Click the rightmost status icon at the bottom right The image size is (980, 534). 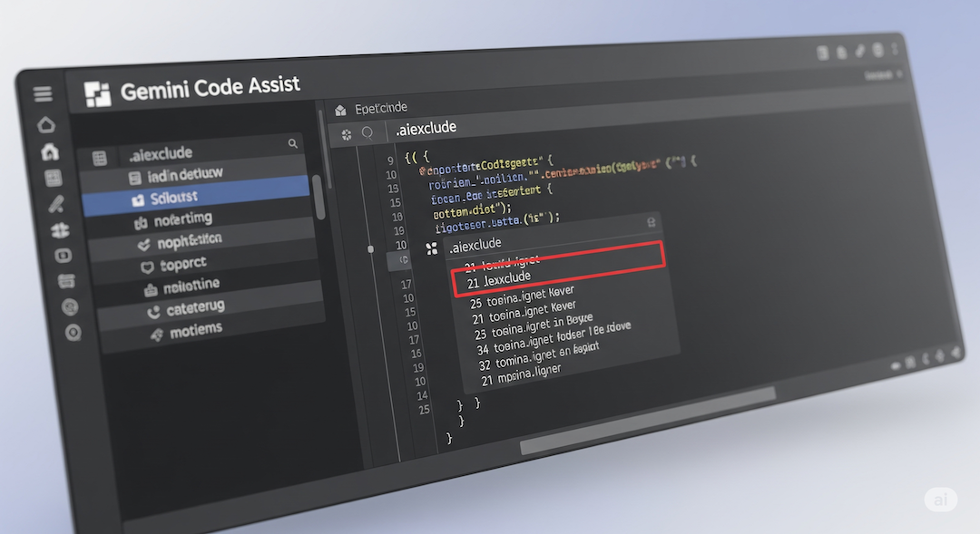point(956,353)
